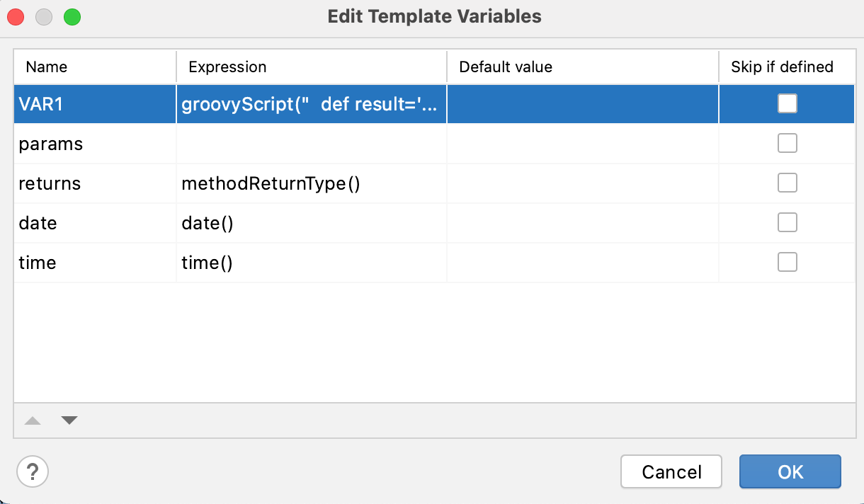Click the Expression column header
864x504 pixels.
(x=228, y=67)
